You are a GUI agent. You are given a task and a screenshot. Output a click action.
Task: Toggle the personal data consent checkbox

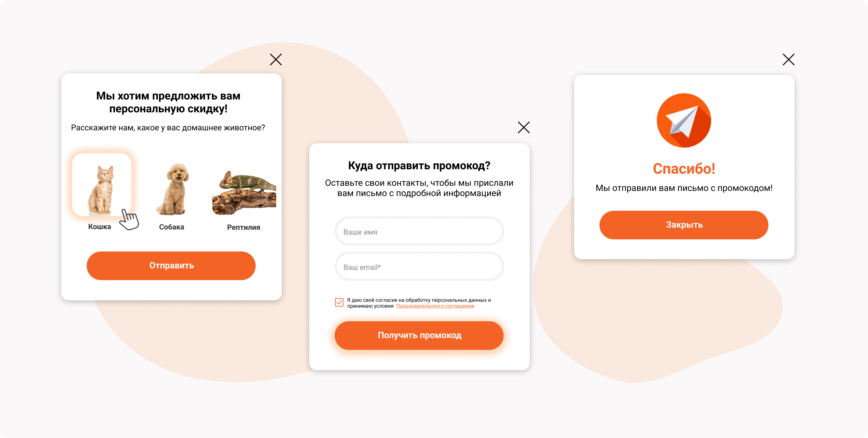coord(339,302)
